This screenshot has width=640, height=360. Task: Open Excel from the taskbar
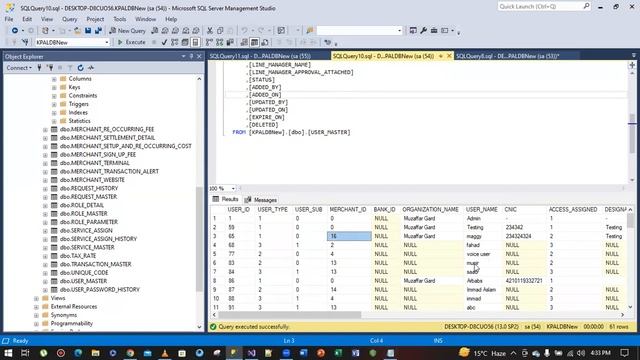click(338, 353)
